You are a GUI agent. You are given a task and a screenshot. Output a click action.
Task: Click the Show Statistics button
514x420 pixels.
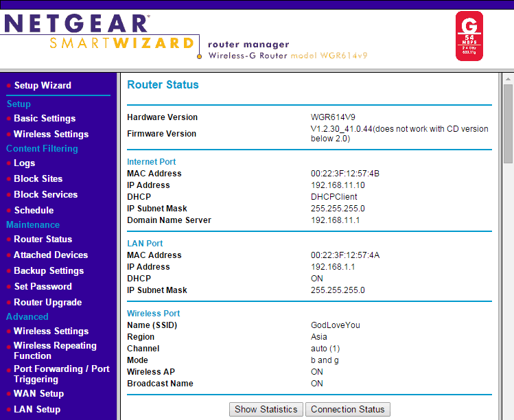(x=266, y=410)
